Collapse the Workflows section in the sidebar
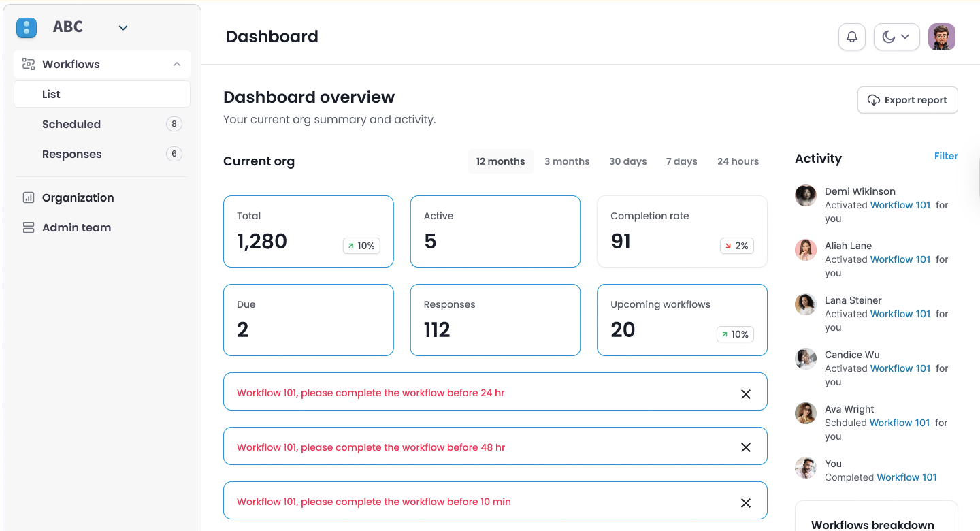Image resolution: width=980 pixels, height=531 pixels. (x=177, y=63)
